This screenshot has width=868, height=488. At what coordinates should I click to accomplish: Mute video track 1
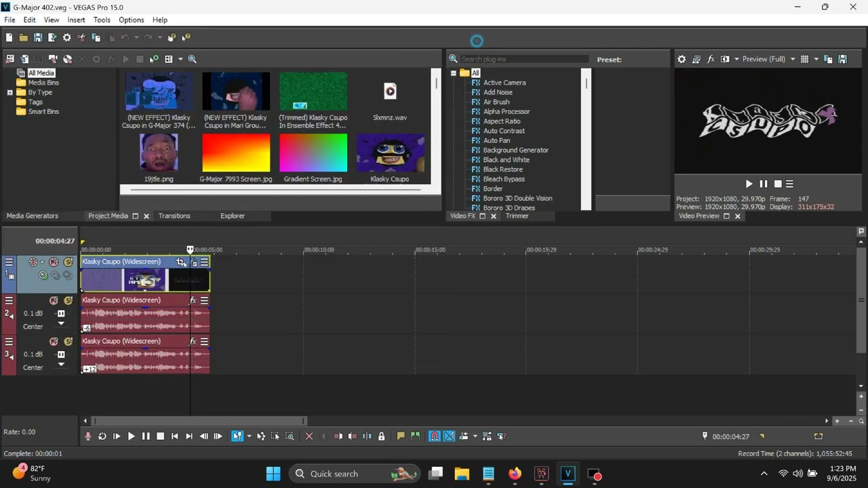click(54, 262)
